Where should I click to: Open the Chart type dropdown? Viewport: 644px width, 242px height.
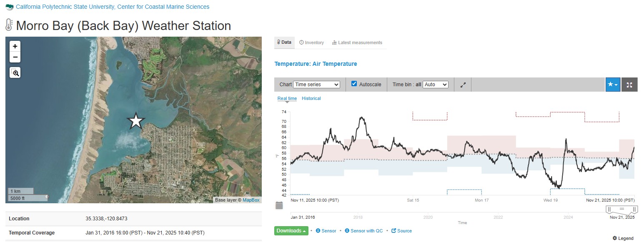316,85
